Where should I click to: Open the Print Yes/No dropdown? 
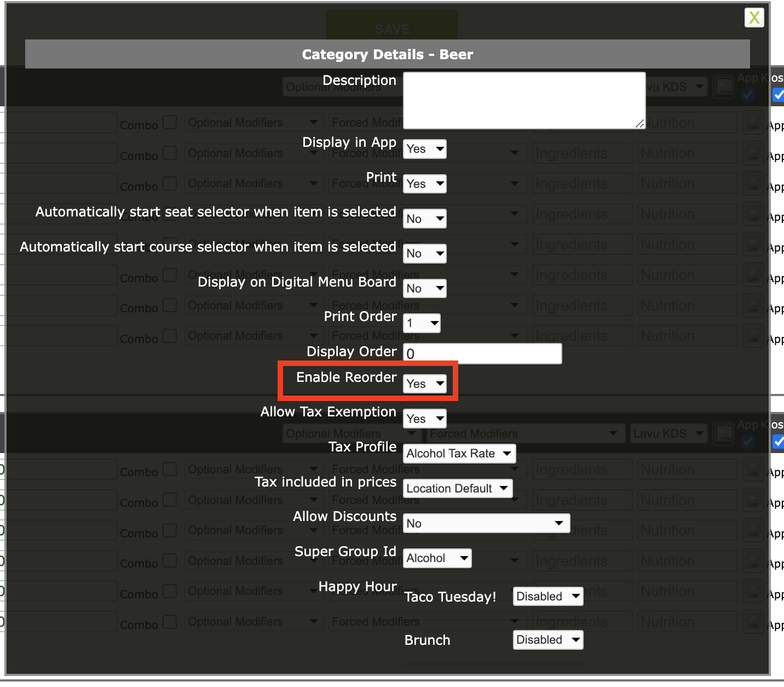(x=425, y=184)
